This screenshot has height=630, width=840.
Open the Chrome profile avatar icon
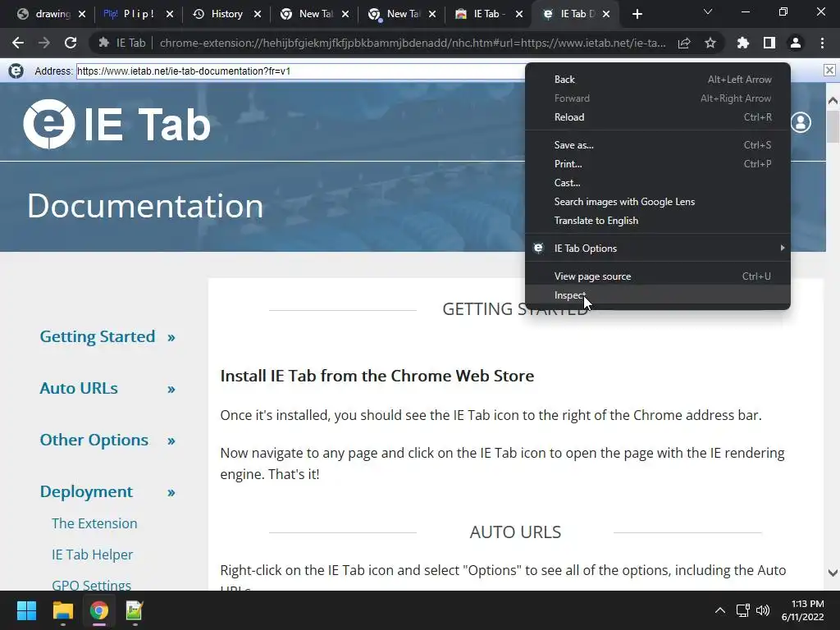pos(795,43)
